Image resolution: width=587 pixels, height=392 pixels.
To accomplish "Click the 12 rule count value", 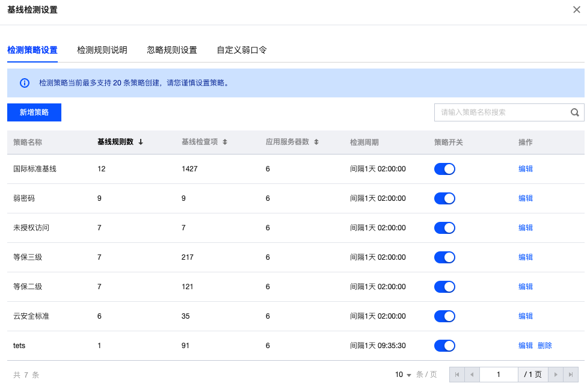I will (102, 169).
